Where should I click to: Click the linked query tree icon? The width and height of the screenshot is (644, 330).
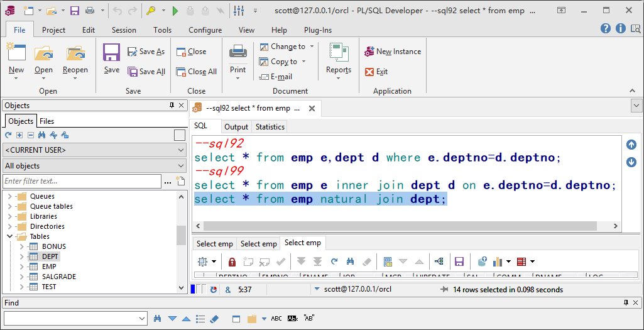click(439, 261)
